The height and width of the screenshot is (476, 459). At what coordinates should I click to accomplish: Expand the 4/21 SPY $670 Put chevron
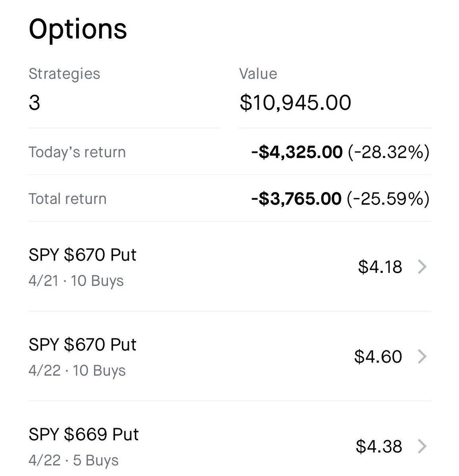pos(422,267)
